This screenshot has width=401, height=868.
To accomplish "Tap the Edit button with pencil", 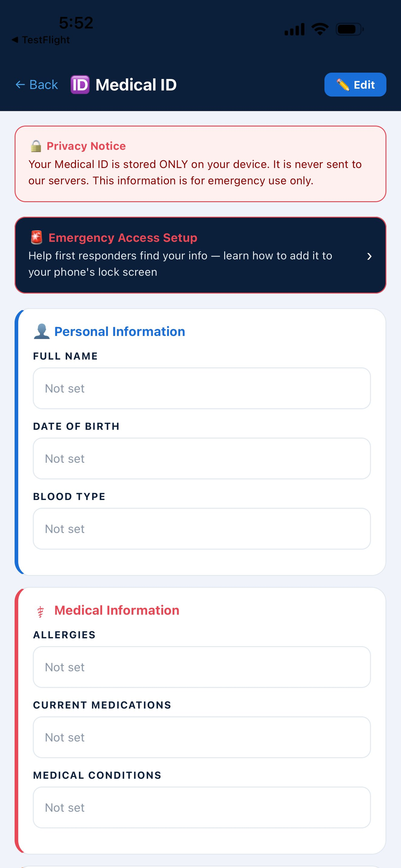I will (355, 85).
